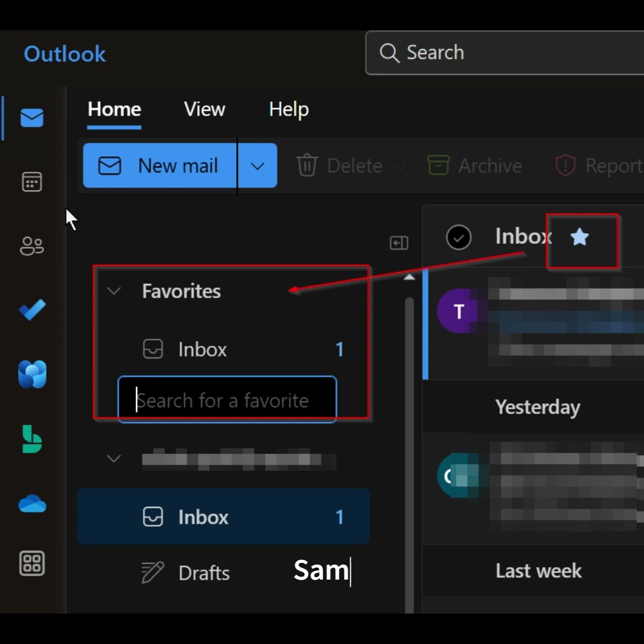The image size is (644, 644).
Task: Click the Report shield icon
Action: (565, 165)
